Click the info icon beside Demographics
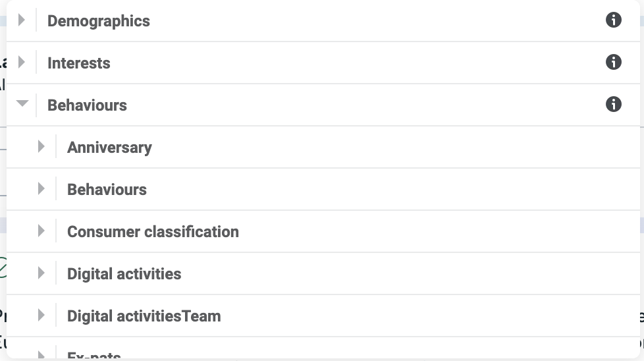Viewport: 644px width, 361px height. pyautogui.click(x=613, y=20)
